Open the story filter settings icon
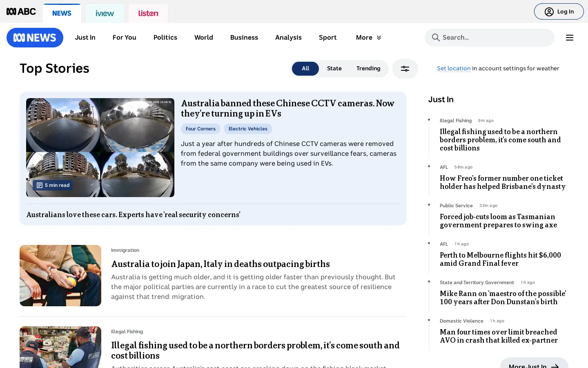588x368 pixels. click(x=405, y=69)
